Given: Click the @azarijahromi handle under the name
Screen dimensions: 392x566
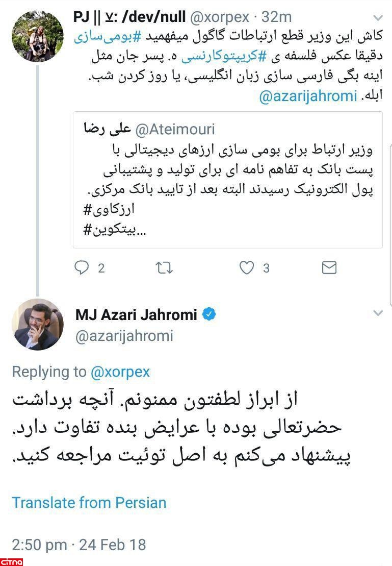Looking at the screenshot, I should coord(124,336).
